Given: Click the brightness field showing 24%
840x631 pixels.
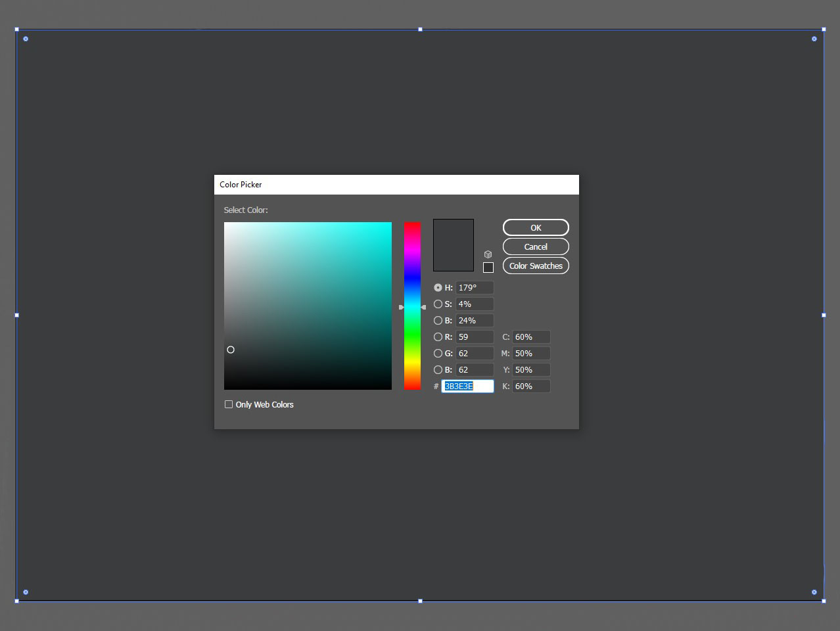Looking at the screenshot, I should [475, 321].
